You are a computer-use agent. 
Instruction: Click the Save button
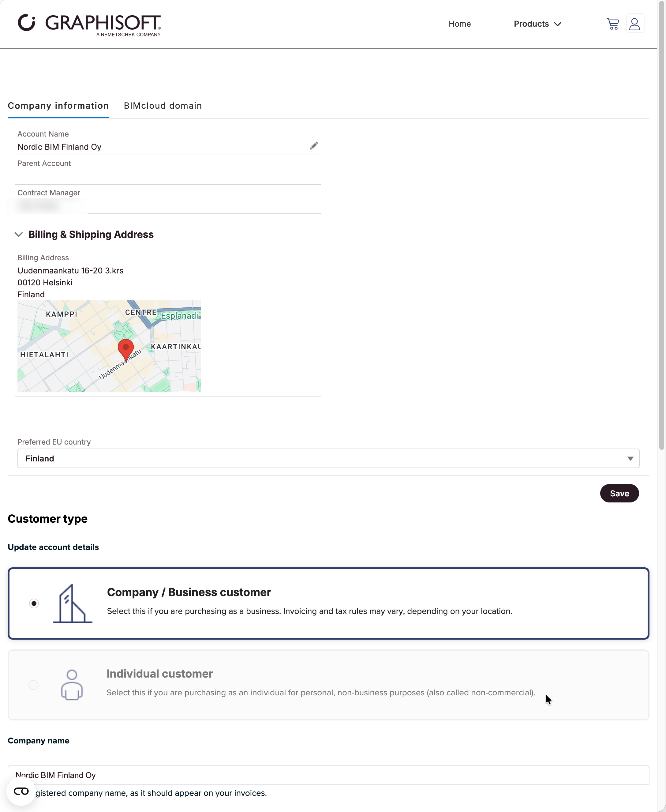coord(619,494)
